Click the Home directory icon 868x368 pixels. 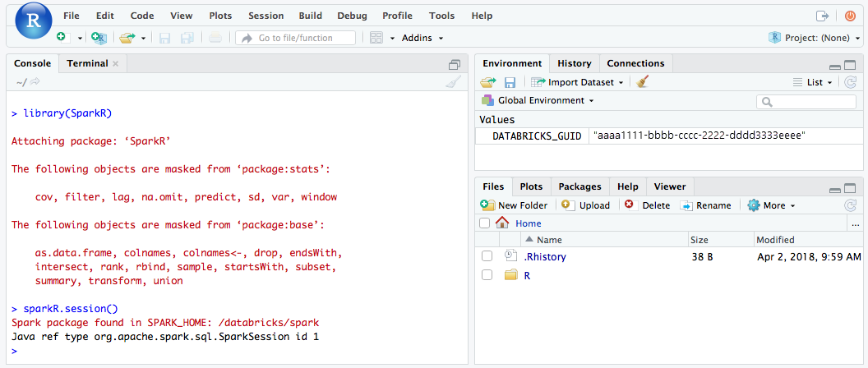click(x=502, y=223)
